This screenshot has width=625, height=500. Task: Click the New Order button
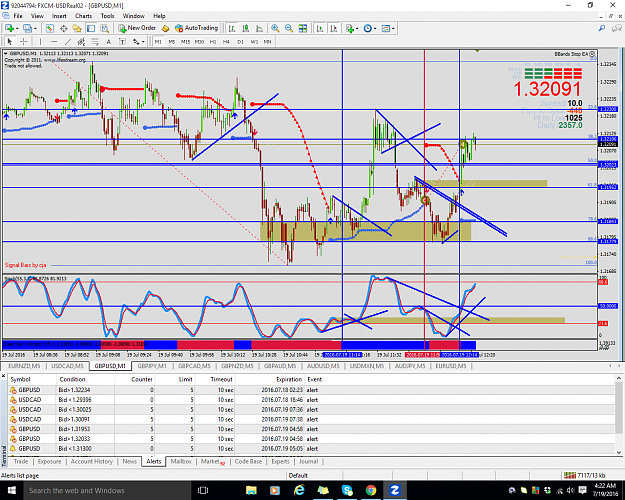coord(137,28)
